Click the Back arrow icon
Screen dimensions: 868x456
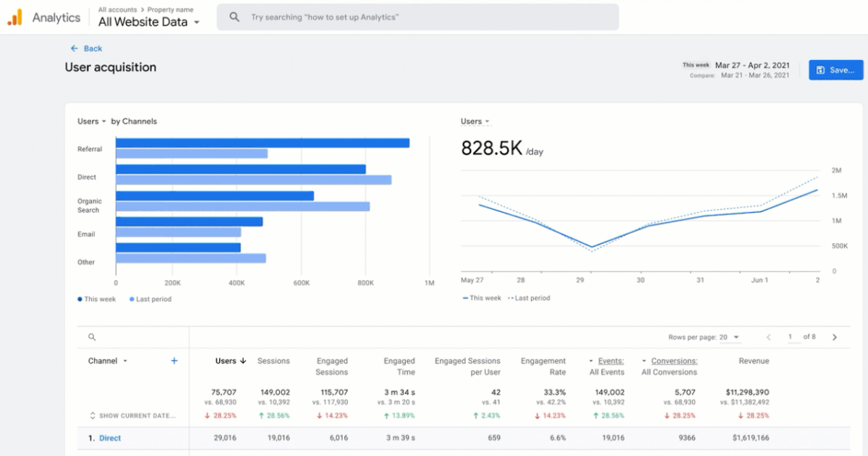coord(74,48)
